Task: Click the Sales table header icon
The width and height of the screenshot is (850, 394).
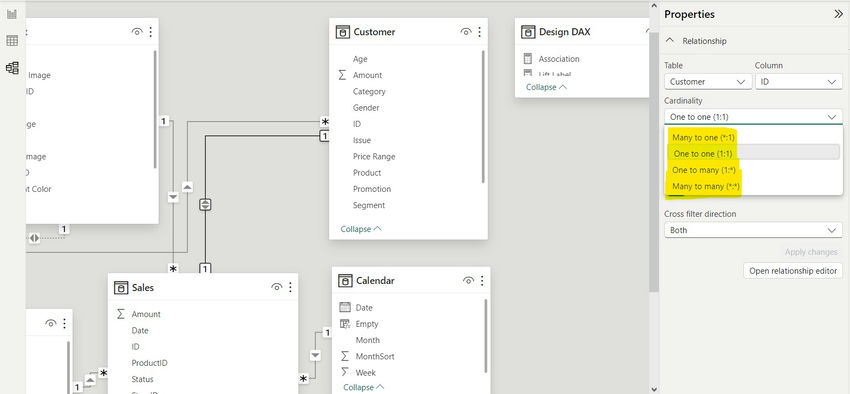Action: [121, 287]
